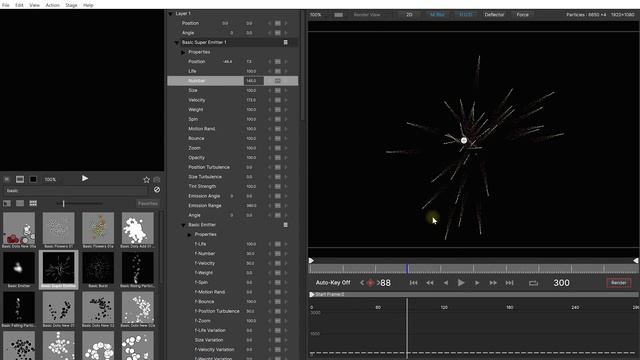
Task: Toggle keyframe box on the Life row
Action: click(278, 71)
